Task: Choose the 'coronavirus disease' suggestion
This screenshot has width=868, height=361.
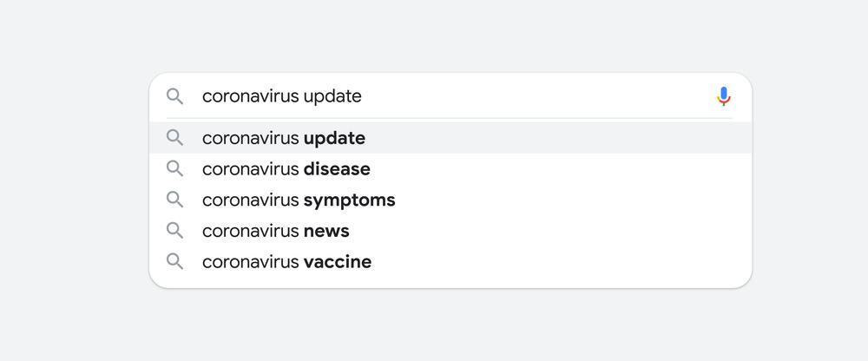Action: pyautogui.click(x=450, y=169)
